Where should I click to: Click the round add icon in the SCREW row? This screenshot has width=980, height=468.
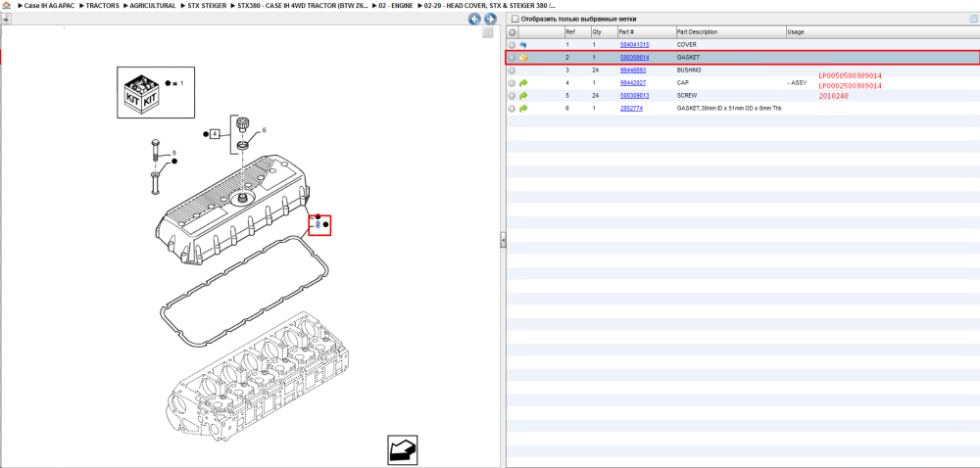(x=512, y=96)
